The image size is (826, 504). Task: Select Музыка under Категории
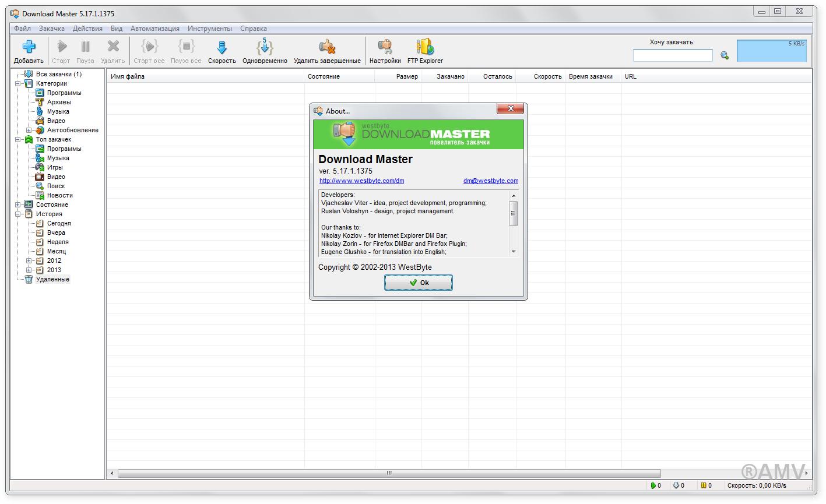click(58, 111)
